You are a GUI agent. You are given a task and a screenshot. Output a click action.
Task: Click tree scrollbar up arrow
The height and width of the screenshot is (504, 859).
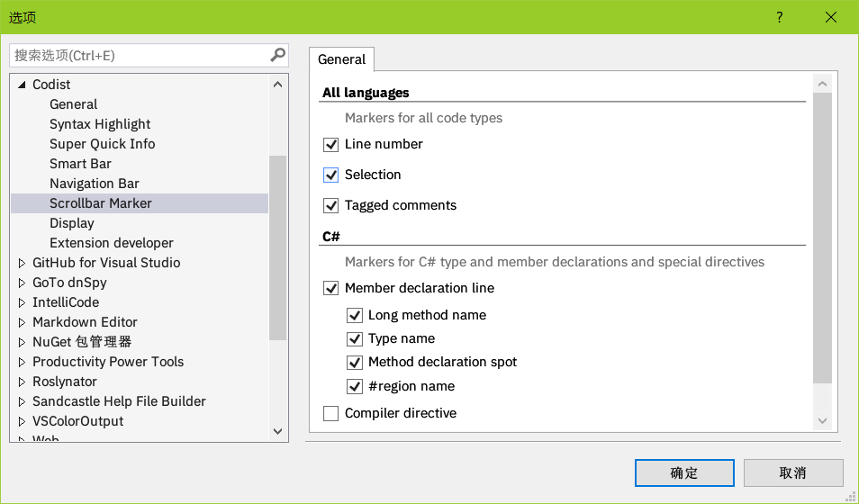click(277, 84)
